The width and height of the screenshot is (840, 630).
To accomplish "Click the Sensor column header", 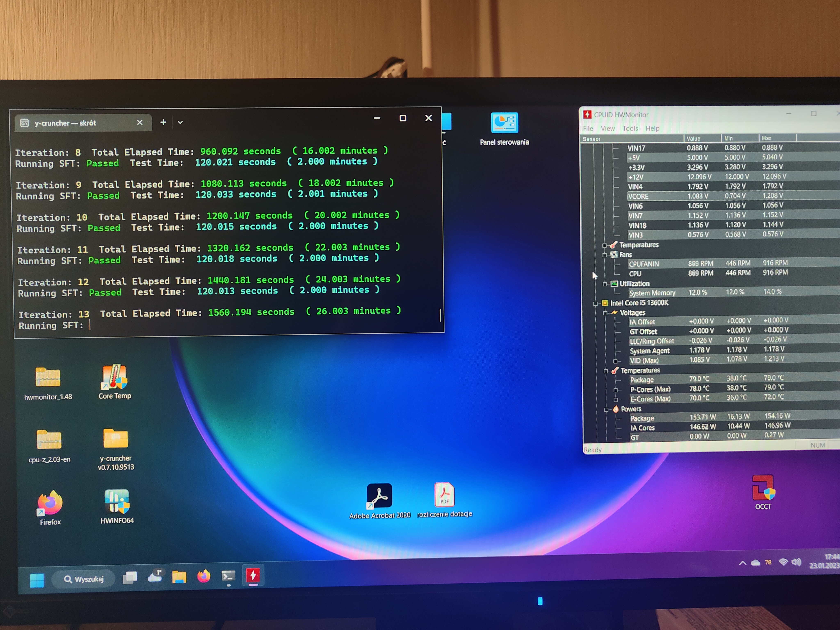I will (633, 139).
